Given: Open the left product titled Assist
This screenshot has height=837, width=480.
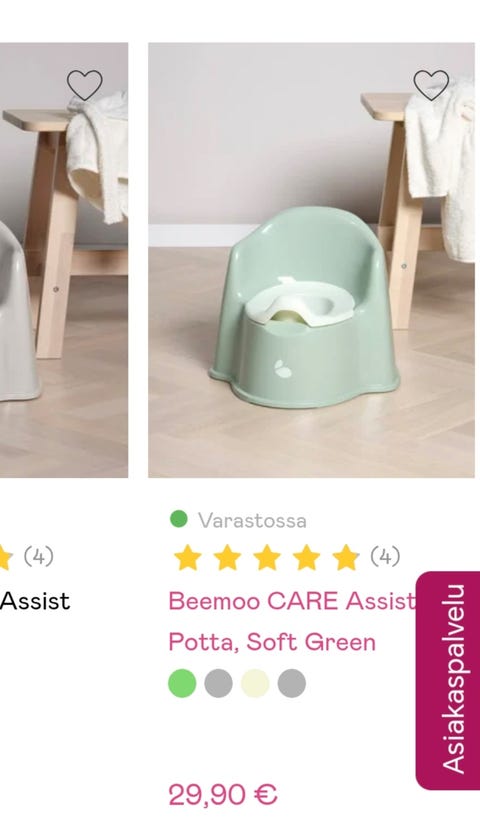Looking at the screenshot, I should pos(35,601).
